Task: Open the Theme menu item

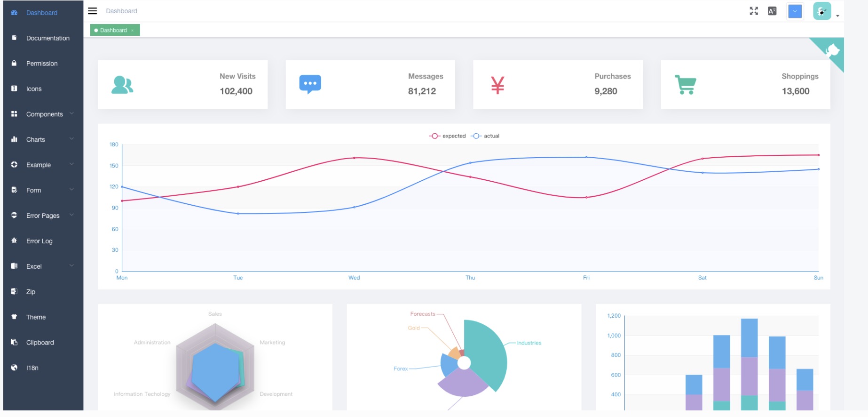Action: (x=43, y=317)
